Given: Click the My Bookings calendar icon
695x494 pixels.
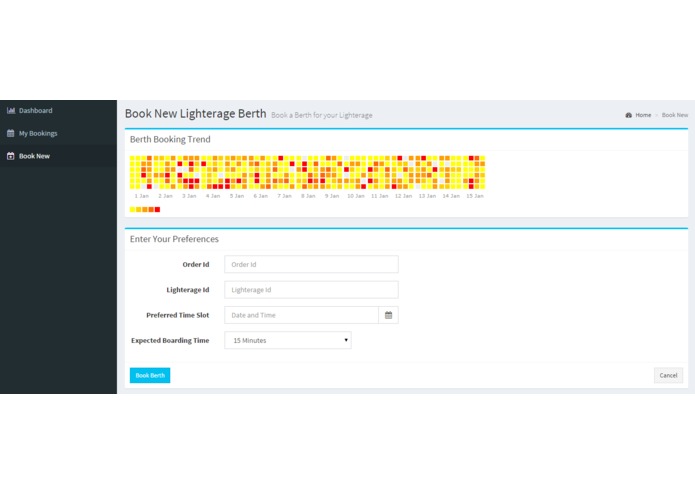Looking at the screenshot, I should 11,133.
